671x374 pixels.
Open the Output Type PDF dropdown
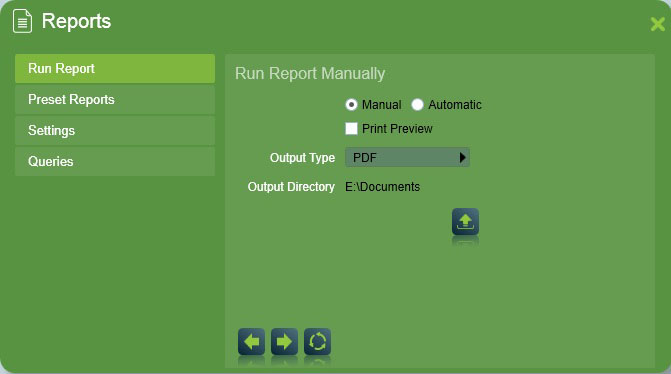click(407, 157)
